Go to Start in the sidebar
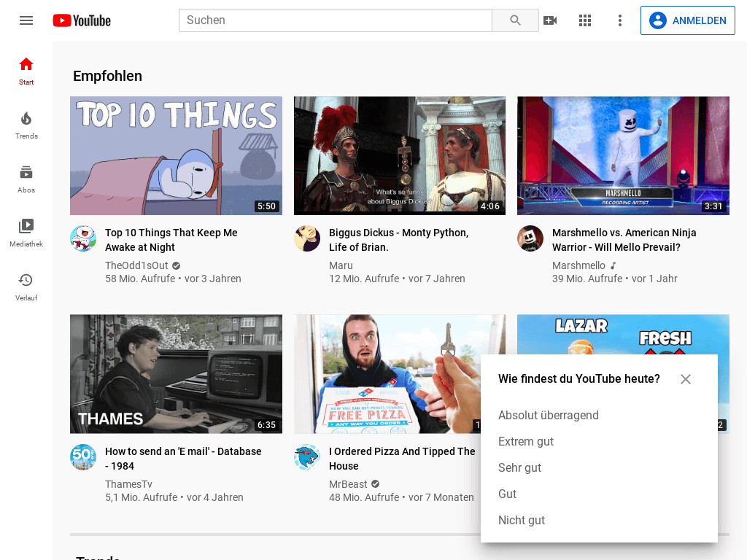 click(x=26, y=71)
